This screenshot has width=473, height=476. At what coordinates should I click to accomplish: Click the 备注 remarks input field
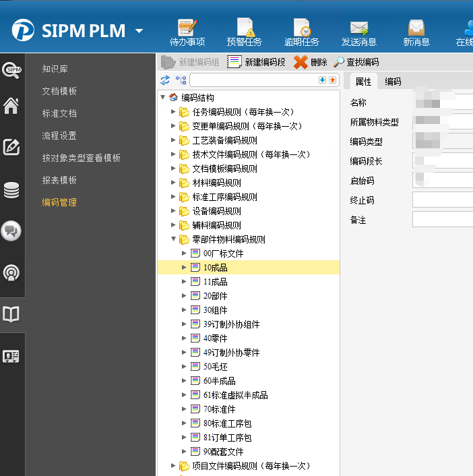point(442,219)
